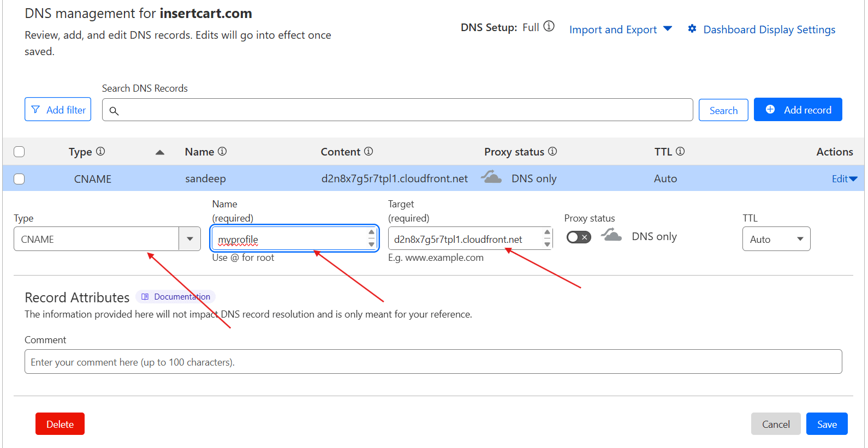Click the book icon in Documentation badge
The width and height of the screenshot is (868, 448).
(x=145, y=297)
